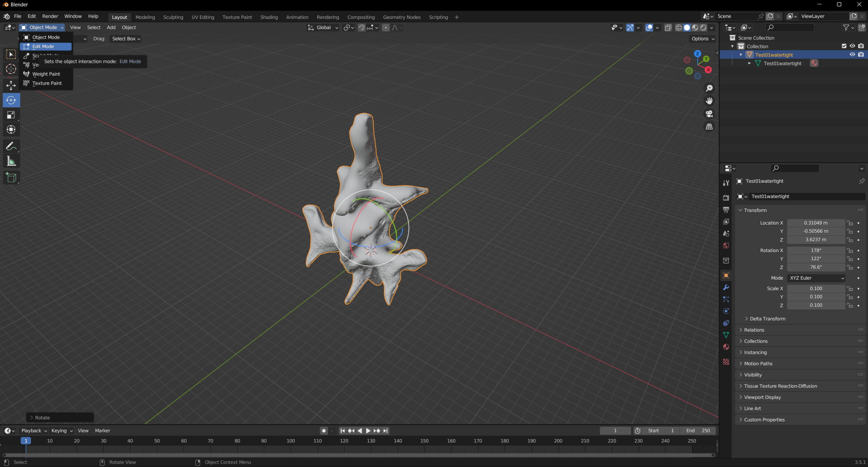This screenshot has width=868, height=467.
Task: Switch to the Shading workspace tab
Action: (x=269, y=17)
